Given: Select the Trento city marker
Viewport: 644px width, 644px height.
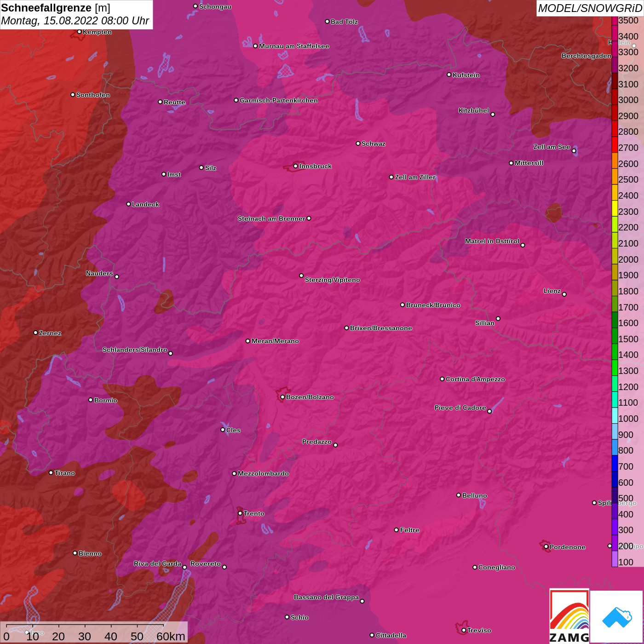Looking at the screenshot, I should pos(240,513).
